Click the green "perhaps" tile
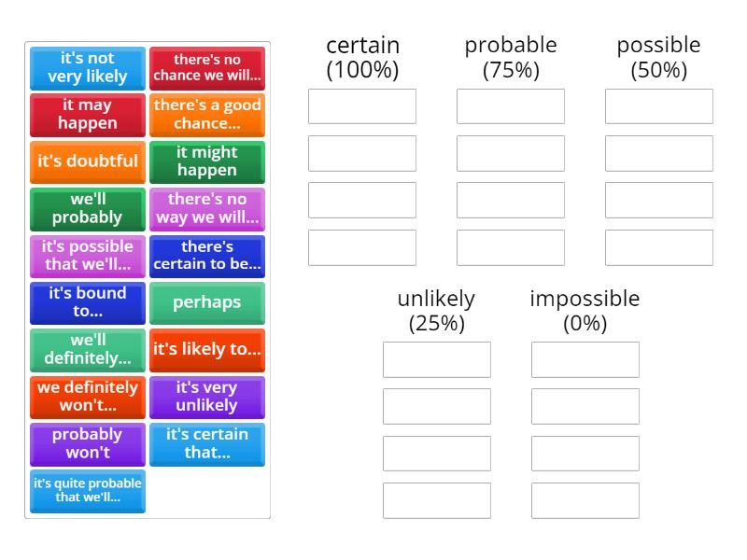This screenshot has width=747, height=560. pyautogui.click(x=206, y=302)
